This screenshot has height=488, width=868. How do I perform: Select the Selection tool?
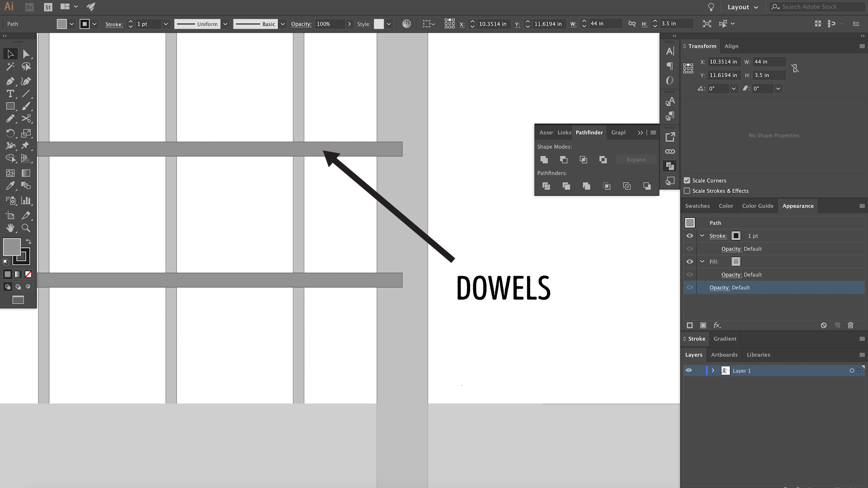[10, 54]
